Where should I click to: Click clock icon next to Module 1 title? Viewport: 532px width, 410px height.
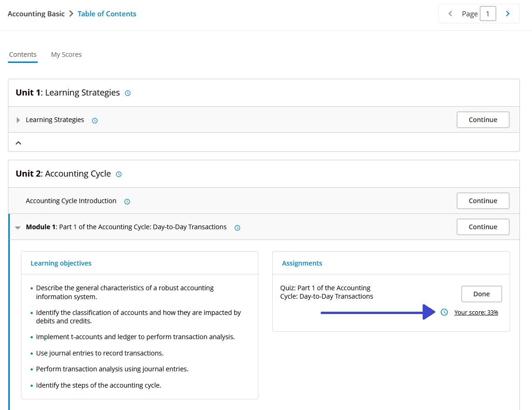click(x=237, y=228)
